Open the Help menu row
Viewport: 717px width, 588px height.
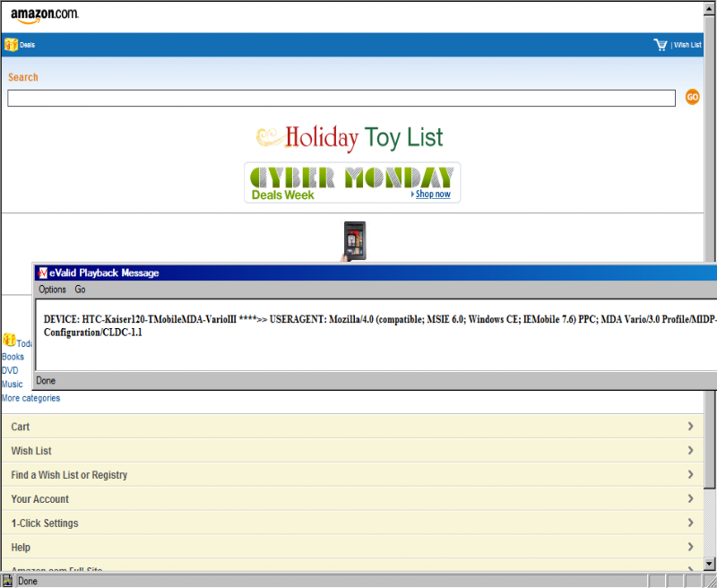[352, 547]
